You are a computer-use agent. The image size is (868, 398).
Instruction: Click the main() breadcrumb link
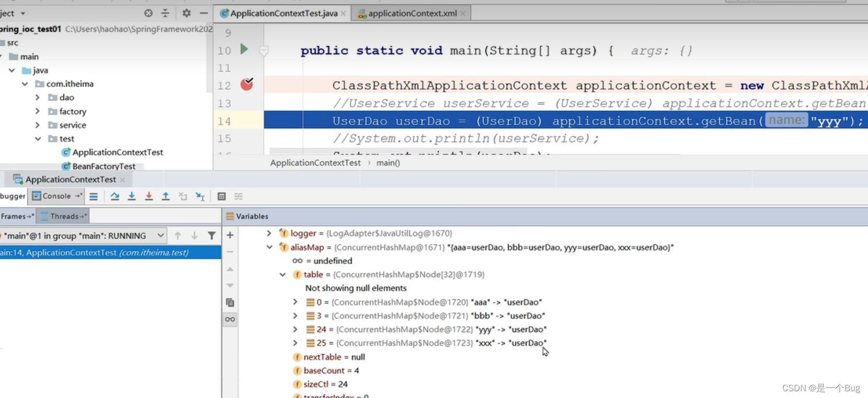tap(388, 163)
